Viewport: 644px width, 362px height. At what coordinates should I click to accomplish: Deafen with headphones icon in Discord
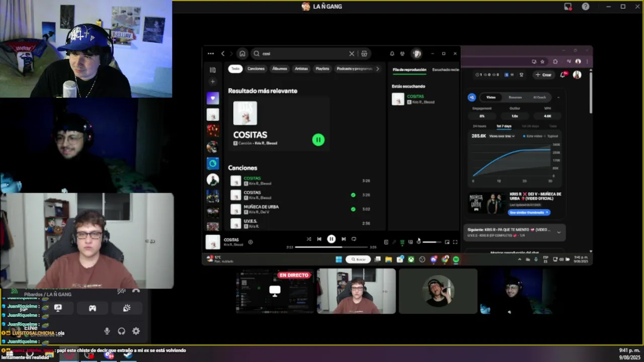[x=121, y=331]
